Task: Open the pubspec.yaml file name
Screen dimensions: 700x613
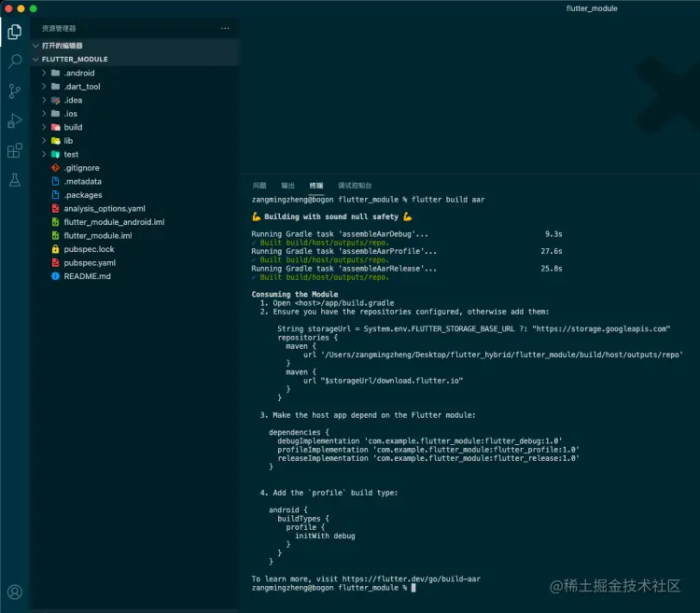Action: click(x=90, y=263)
